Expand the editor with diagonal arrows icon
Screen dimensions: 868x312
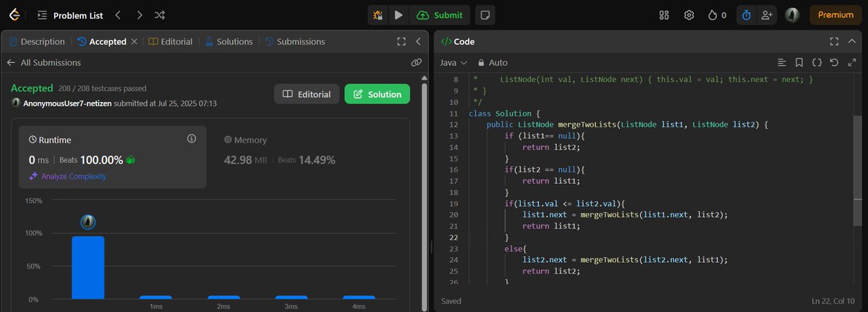coord(851,63)
